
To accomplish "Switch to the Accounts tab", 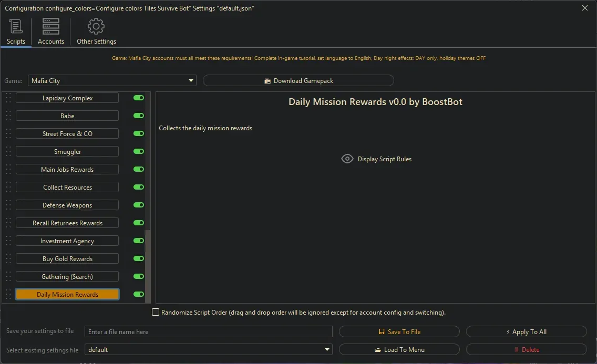I will [x=50, y=32].
